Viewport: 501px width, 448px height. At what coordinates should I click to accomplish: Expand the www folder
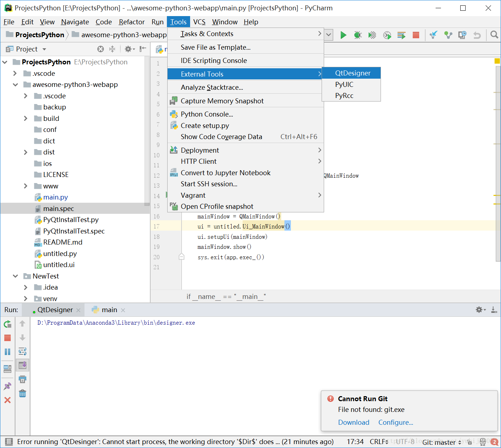(26, 186)
